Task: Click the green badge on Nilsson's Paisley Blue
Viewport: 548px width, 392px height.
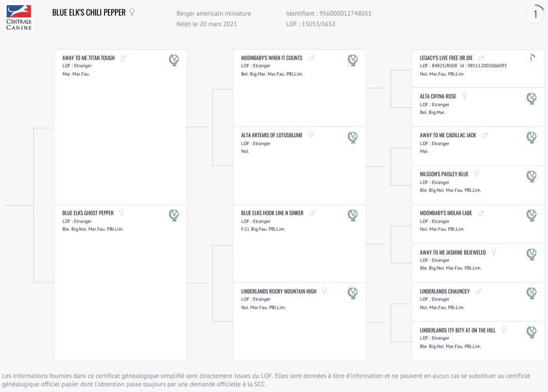Action: click(531, 176)
